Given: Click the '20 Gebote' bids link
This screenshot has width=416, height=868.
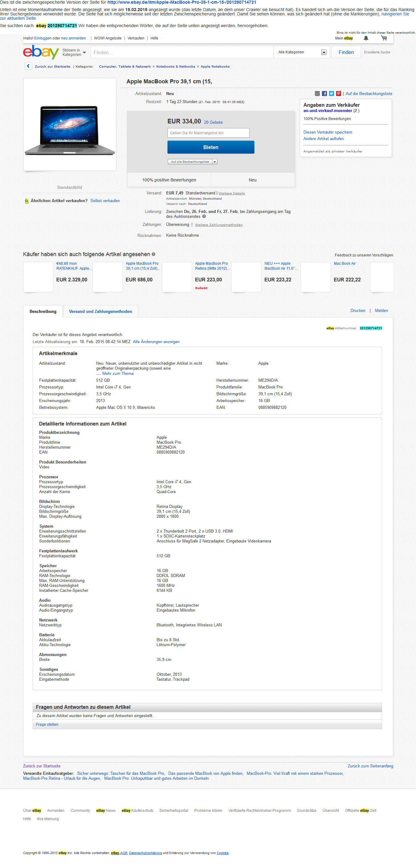Looking at the screenshot, I should [213, 122].
